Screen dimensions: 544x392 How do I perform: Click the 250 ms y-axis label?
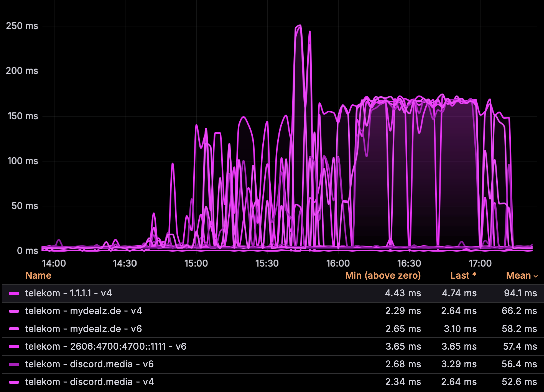pyautogui.click(x=22, y=26)
